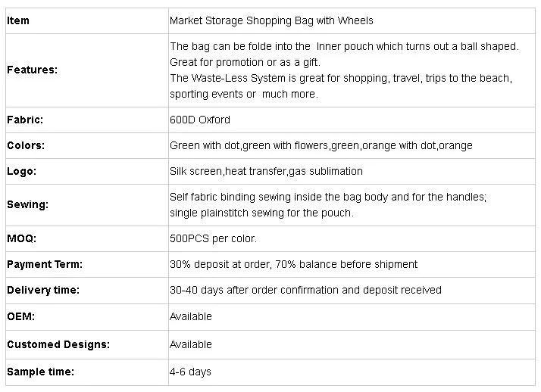Click the "Silk screen, heat transfer" logo value
Screen dimensions: 541x392
pyautogui.click(x=266, y=171)
